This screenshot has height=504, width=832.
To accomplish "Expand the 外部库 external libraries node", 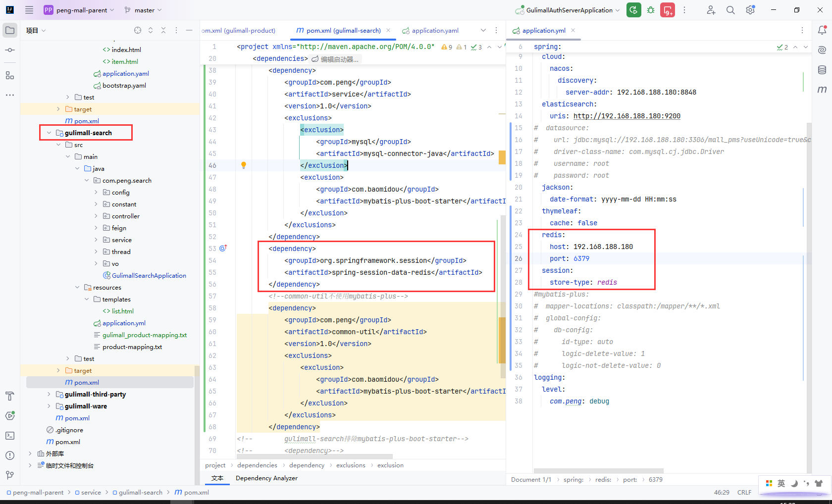I will click(30, 454).
